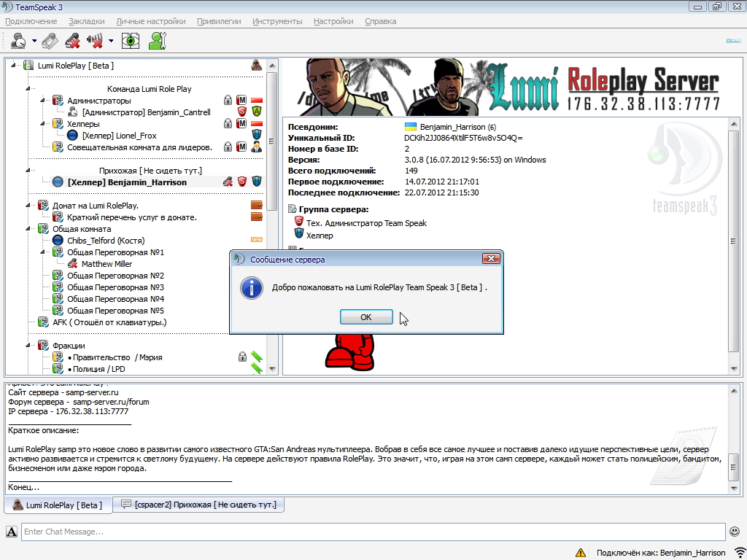Click the muted mic icon beside Matthew Miller
The height and width of the screenshot is (560, 747).
(x=72, y=263)
